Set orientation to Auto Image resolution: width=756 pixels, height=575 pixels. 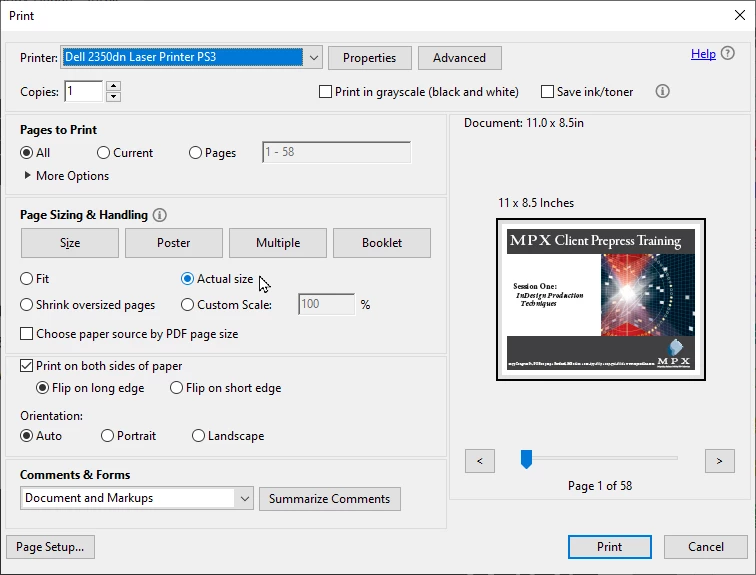tap(27, 436)
